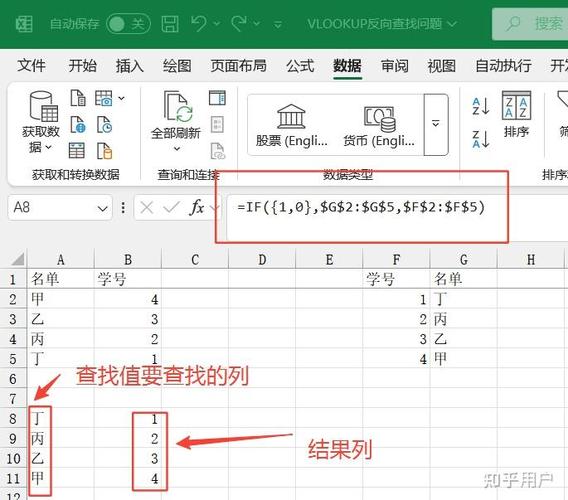Click the Select All corner triangle
This screenshot has height=500, width=568.
[x=18, y=259]
